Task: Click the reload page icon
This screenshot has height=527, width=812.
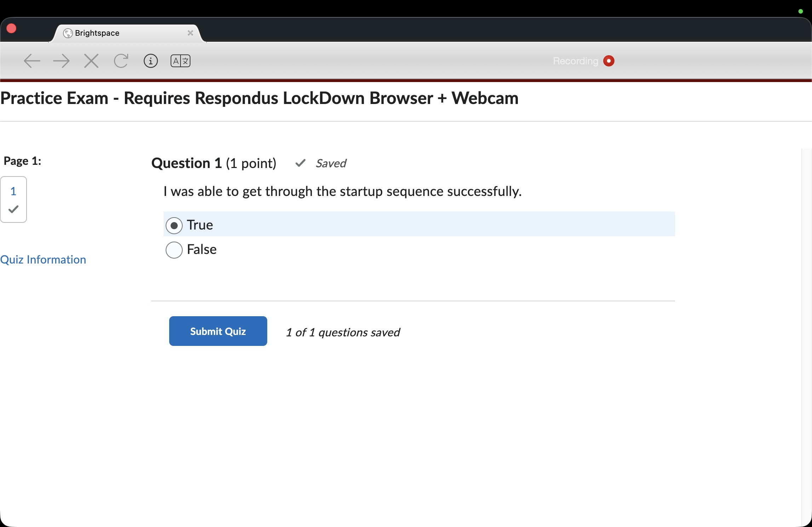Action: (x=121, y=61)
